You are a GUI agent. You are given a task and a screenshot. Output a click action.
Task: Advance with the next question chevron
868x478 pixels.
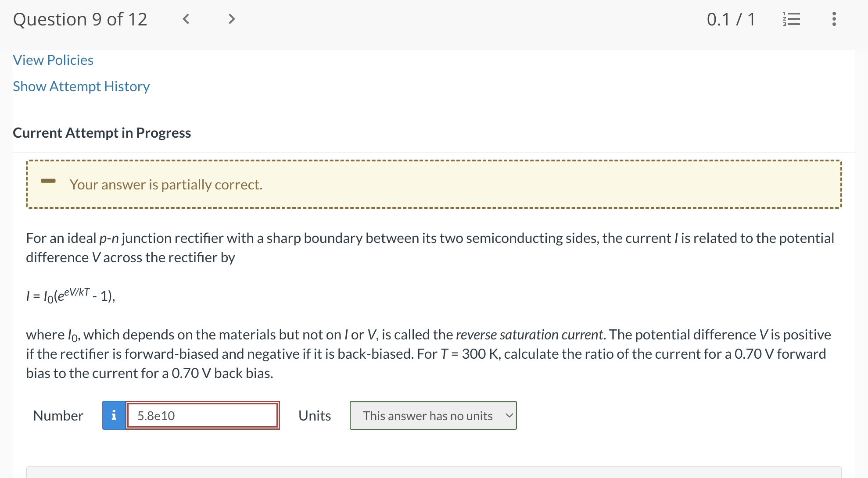[x=231, y=19]
